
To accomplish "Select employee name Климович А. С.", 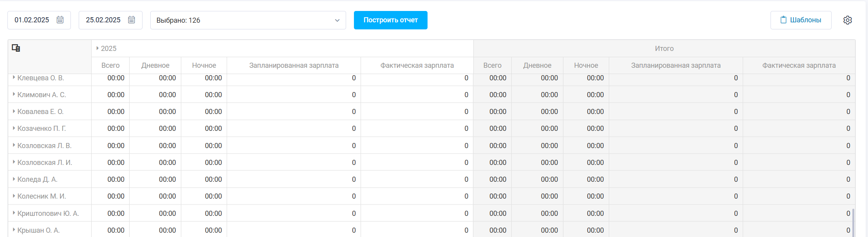I will point(42,95).
